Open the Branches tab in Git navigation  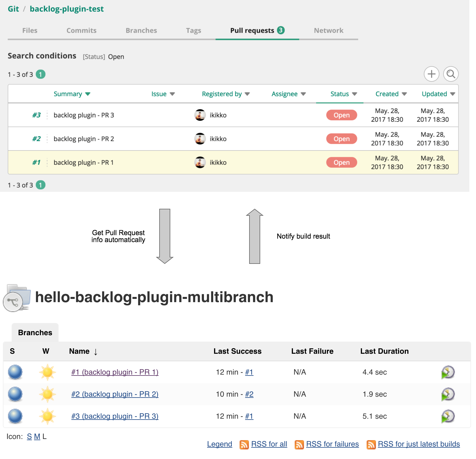click(x=141, y=30)
